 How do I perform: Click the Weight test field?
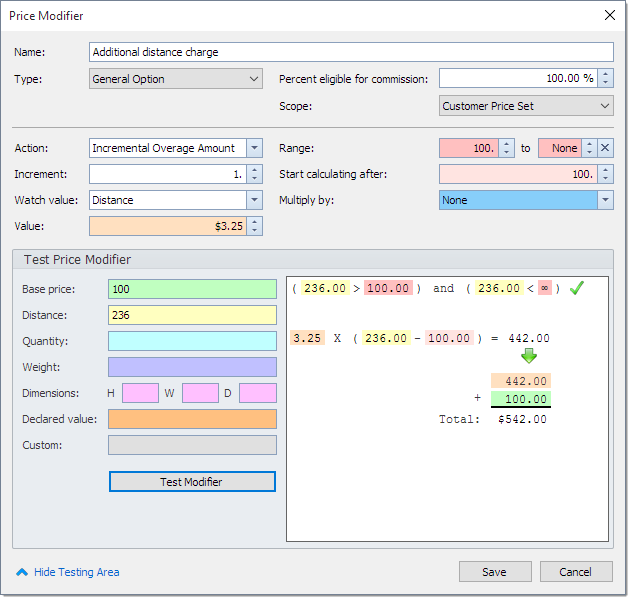[x=192, y=367]
